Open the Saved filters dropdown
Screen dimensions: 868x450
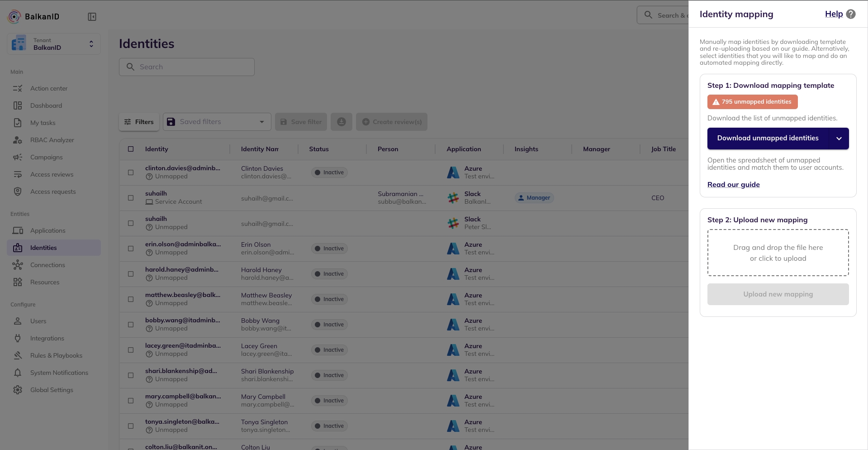pos(217,122)
